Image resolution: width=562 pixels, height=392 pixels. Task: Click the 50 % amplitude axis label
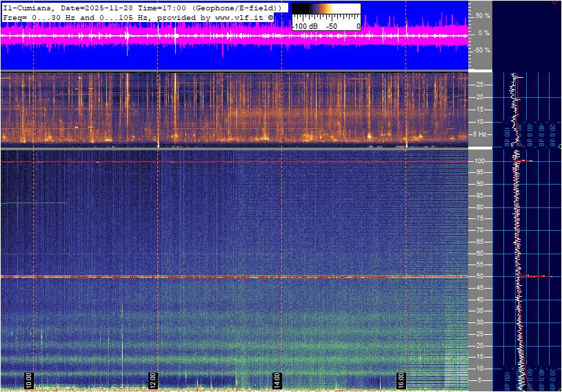click(483, 15)
